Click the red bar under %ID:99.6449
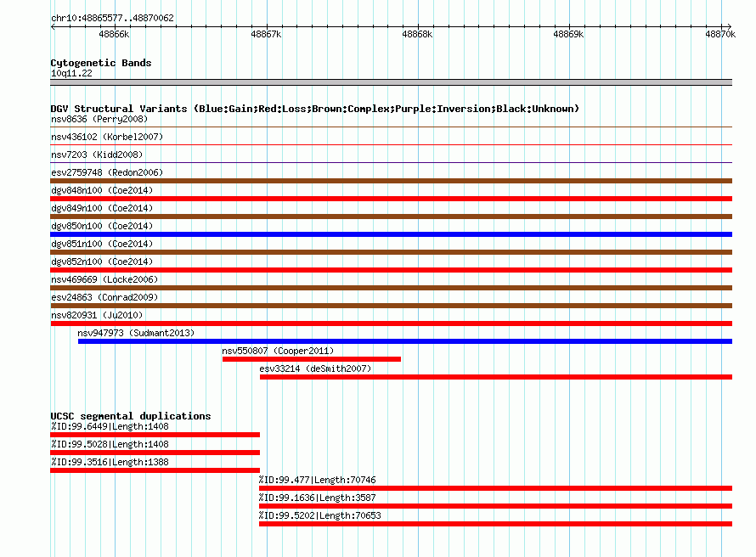Screen dimensions: 756x557 tap(155, 435)
